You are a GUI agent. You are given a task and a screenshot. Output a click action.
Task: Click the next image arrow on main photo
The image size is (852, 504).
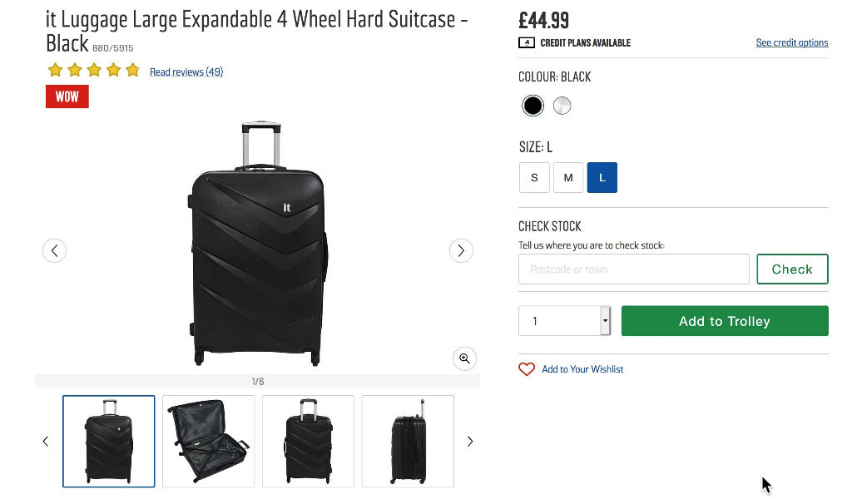(461, 250)
